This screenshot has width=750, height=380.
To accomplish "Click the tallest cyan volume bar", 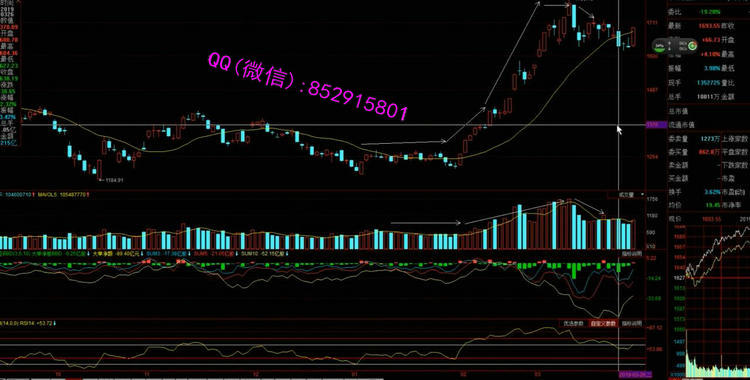I will (554, 225).
